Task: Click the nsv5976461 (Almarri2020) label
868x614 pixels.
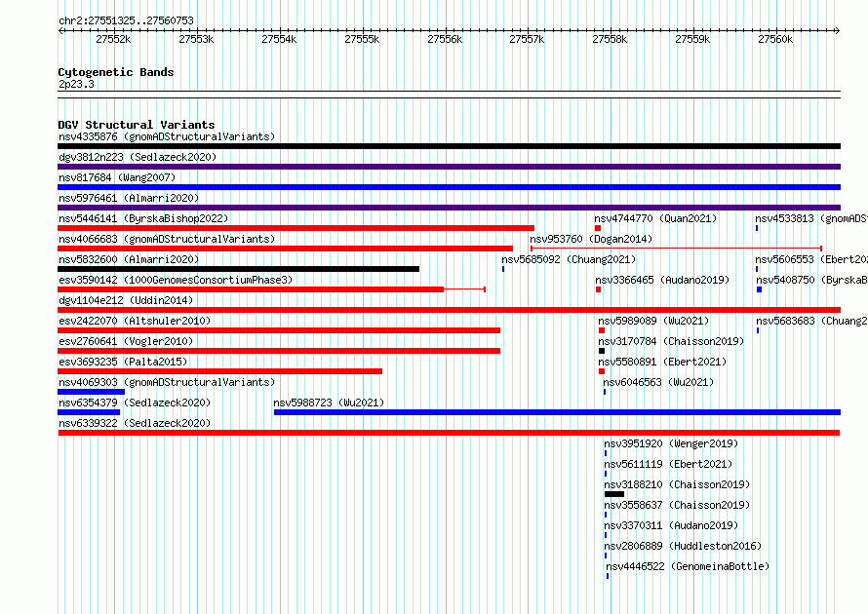Action: [x=129, y=198]
